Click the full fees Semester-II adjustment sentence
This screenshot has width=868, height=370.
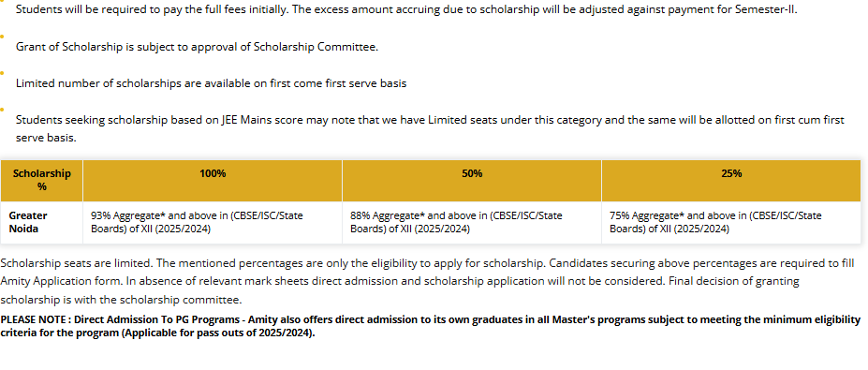[406, 10]
